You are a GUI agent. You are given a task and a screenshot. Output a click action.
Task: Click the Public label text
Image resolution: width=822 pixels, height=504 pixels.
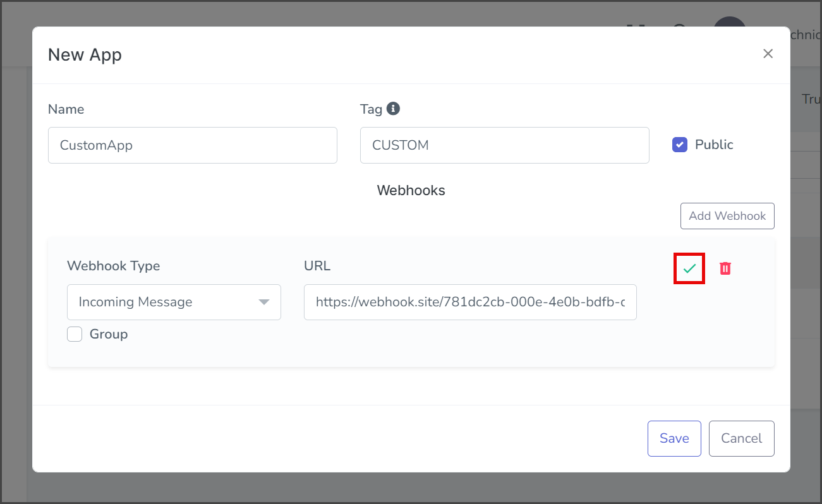714,145
